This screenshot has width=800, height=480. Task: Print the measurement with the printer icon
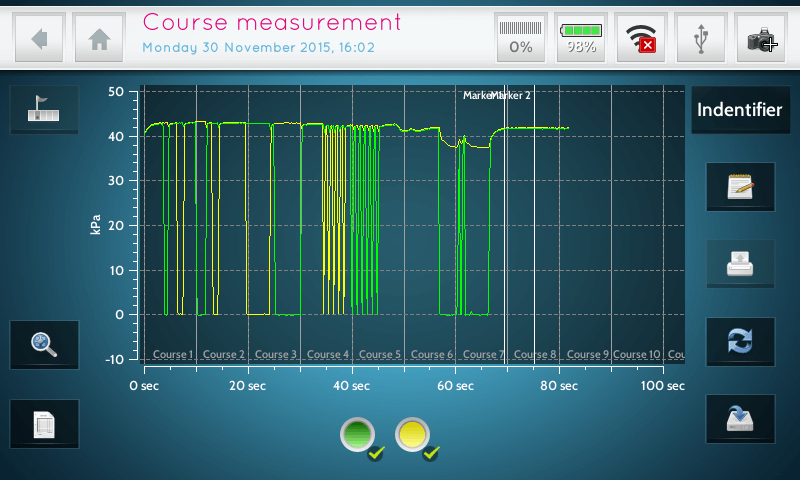point(740,264)
